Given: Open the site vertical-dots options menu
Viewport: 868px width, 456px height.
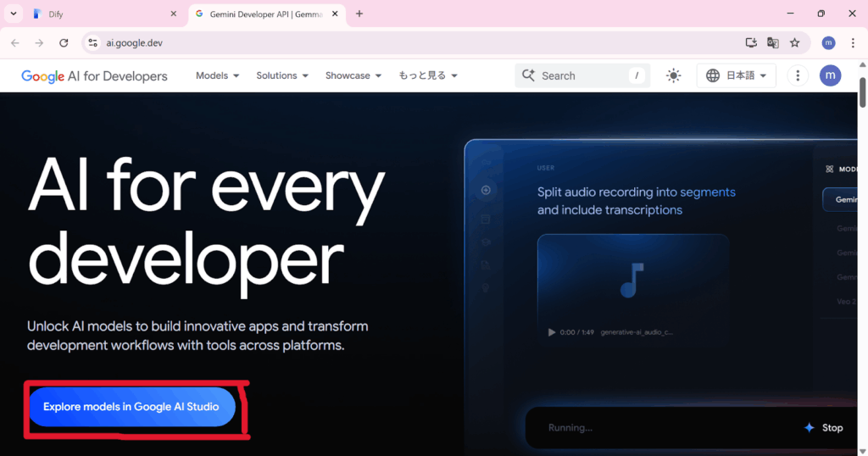Looking at the screenshot, I should [x=798, y=75].
